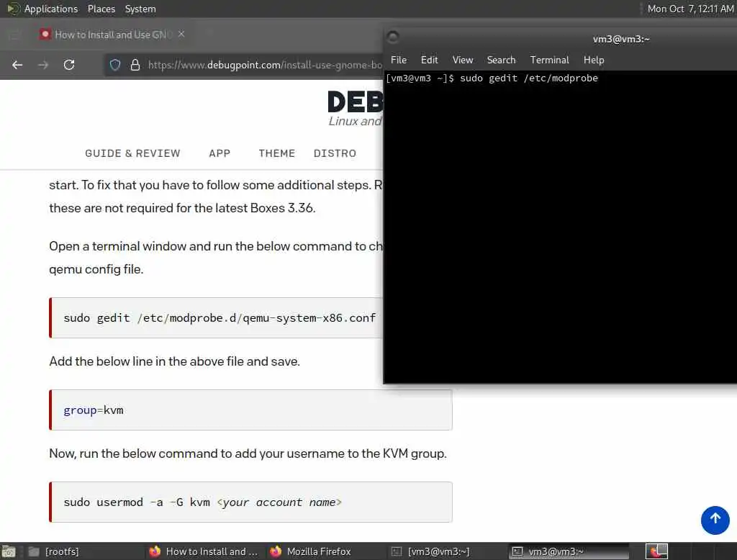Image resolution: width=737 pixels, height=560 pixels.
Task: Click the folder icon beside [rootfs] taskbar entry
Action: [x=33, y=551]
